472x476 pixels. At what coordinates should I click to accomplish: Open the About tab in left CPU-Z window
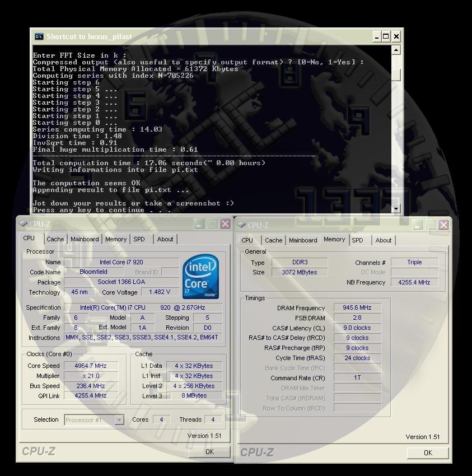(x=165, y=239)
